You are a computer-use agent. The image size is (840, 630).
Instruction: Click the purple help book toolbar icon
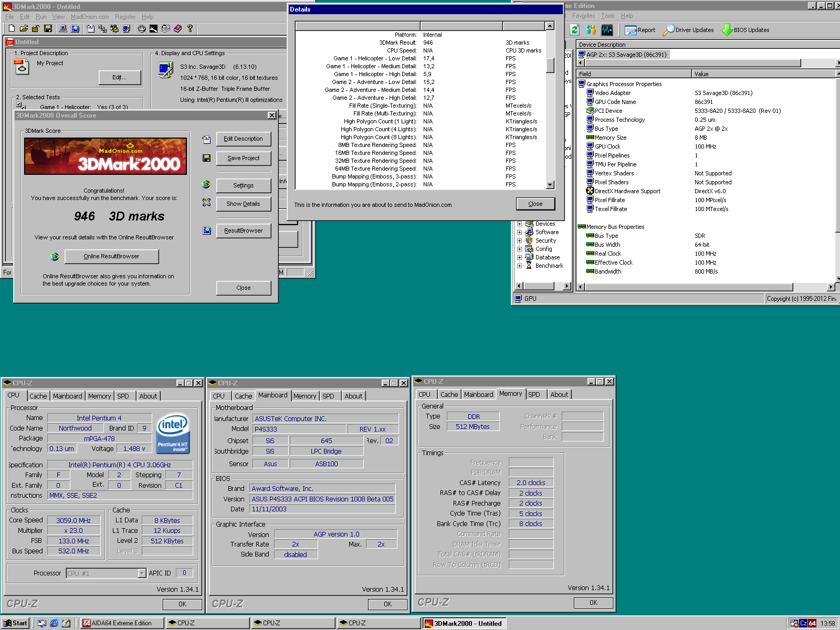click(x=178, y=28)
